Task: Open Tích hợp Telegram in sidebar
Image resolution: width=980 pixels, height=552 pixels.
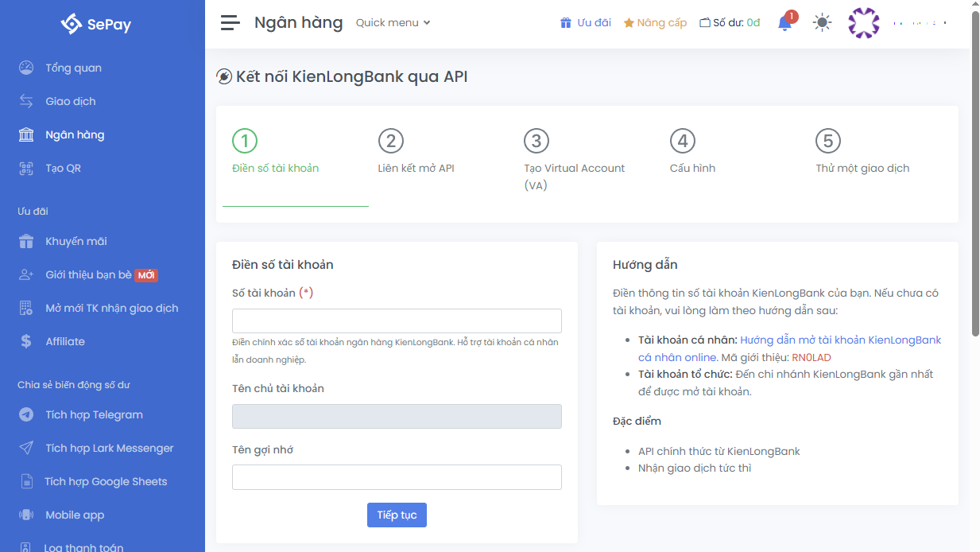Action: point(94,414)
